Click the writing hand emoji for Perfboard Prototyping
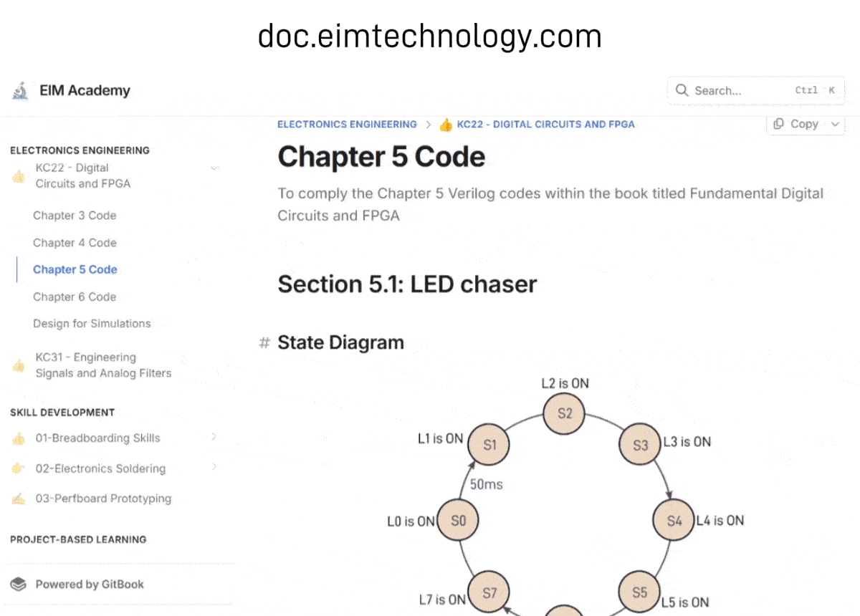860x616 pixels. coord(19,499)
